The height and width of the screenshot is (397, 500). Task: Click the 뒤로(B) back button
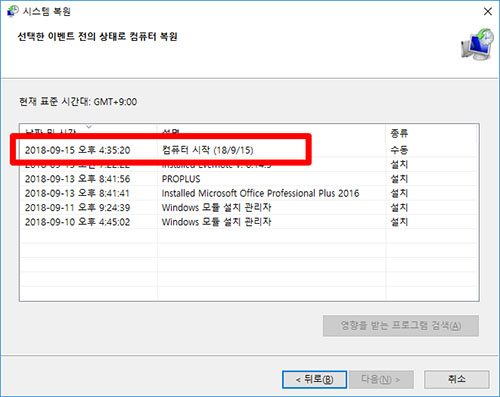click(x=314, y=379)
